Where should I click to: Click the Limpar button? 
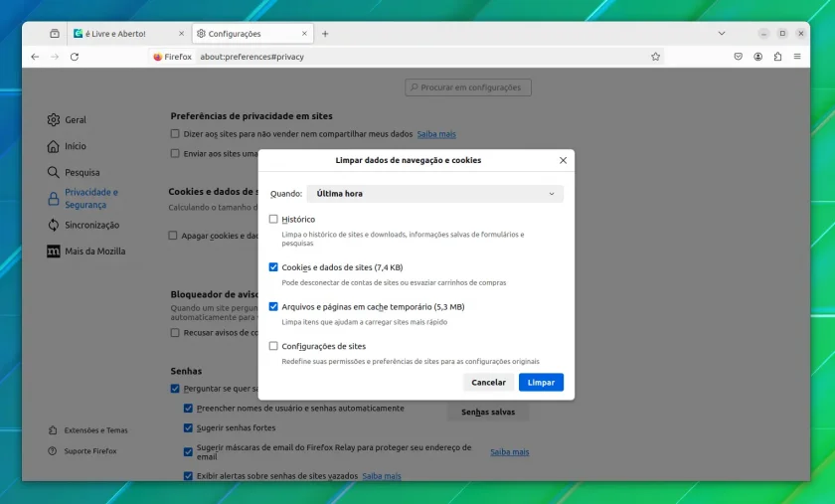pyautogui.click(x=541, y=382)
